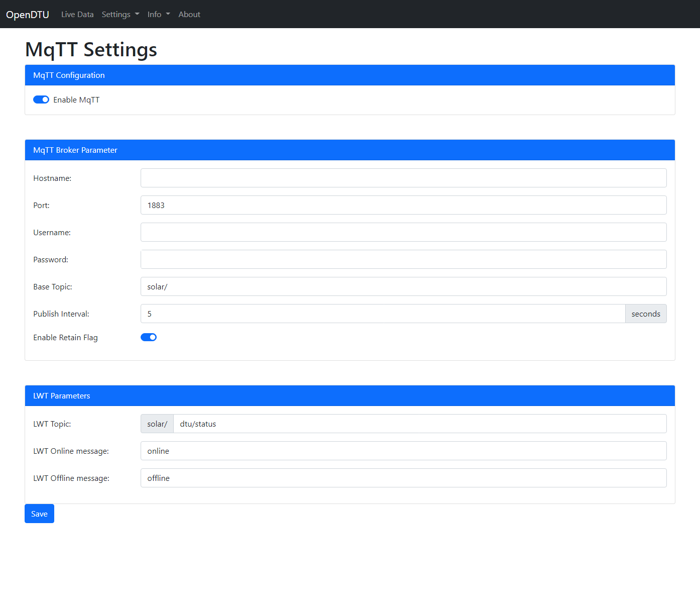Go to the Live Data page
This screenshot has height=603, width=700.
coord(77,15)
